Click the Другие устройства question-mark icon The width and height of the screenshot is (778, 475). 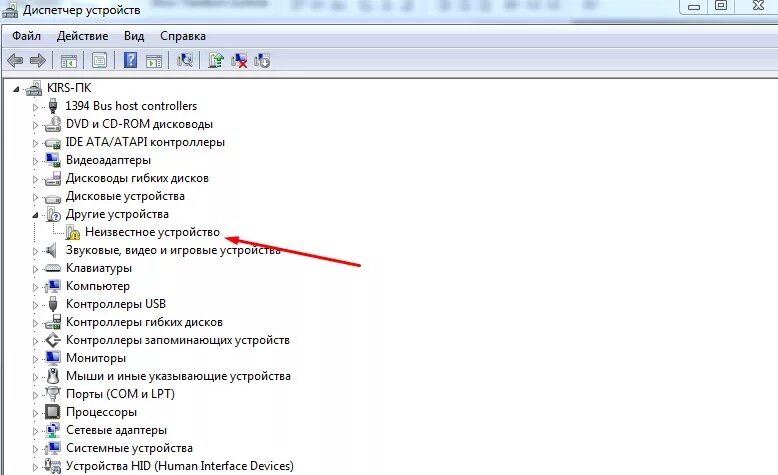[53, 214]
